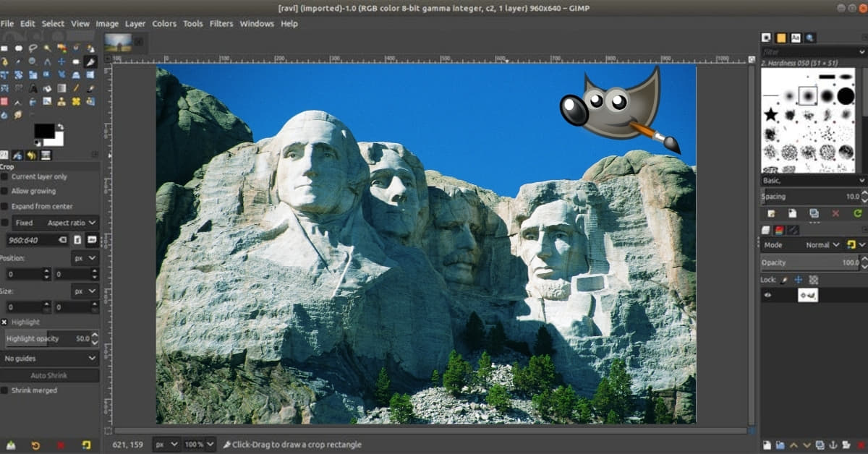Toggle the Highlight checkbox
The height and width of the screenshot is (454, 868).
4,322
